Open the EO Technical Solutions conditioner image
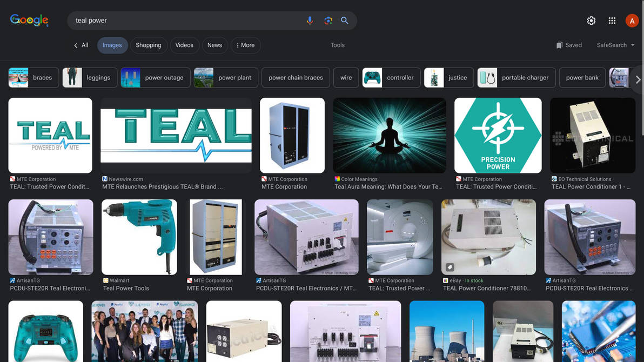 [593, 135]
